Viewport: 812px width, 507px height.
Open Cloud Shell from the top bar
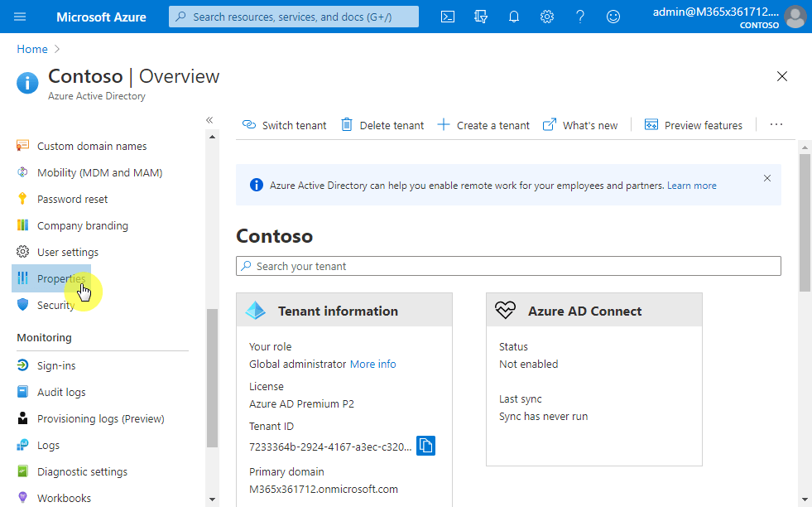pyautogui.click(x=448, y=17)
